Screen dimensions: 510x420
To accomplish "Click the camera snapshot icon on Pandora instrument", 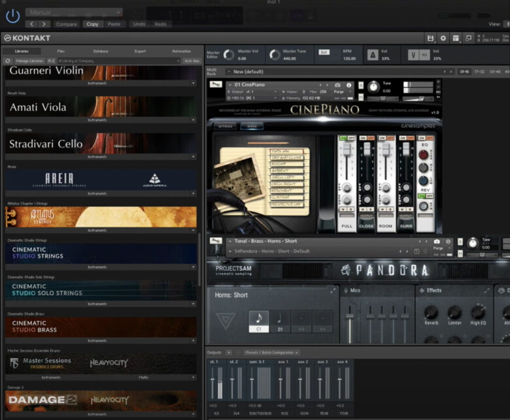I will point(437,241).
